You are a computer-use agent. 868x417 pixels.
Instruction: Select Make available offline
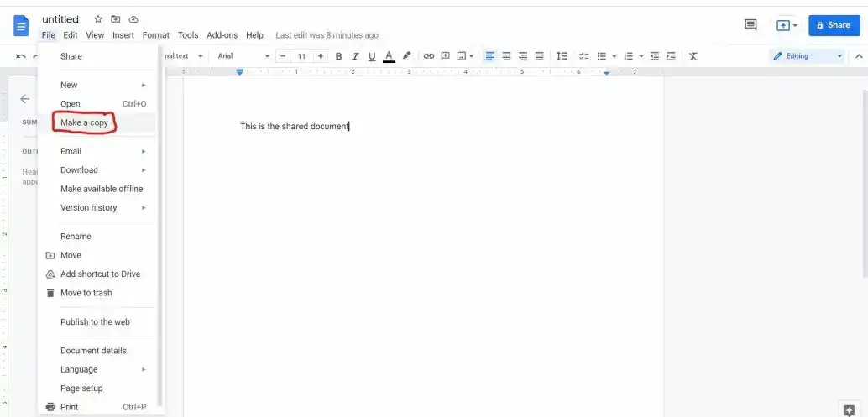[97, 189]
